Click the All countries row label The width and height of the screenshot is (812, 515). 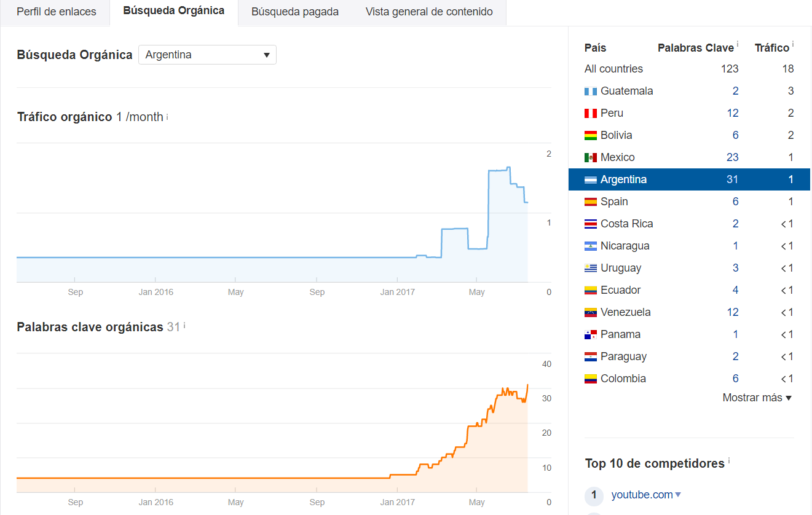coord(613,69)
